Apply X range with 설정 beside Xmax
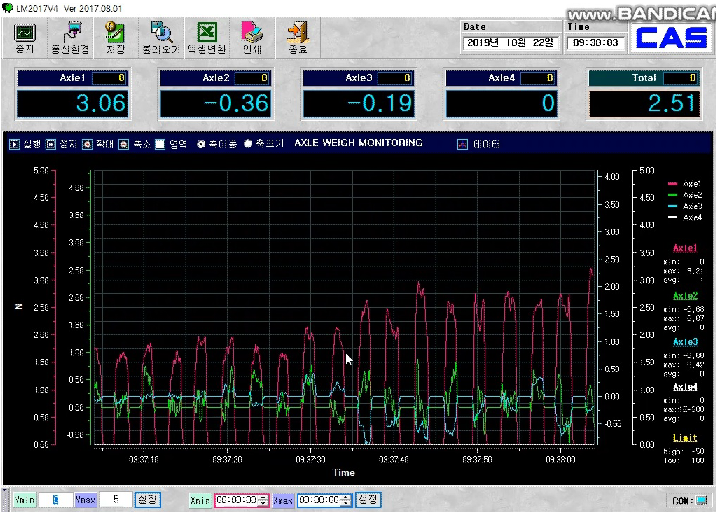720x512 pixels. click(x=368, y=500)
